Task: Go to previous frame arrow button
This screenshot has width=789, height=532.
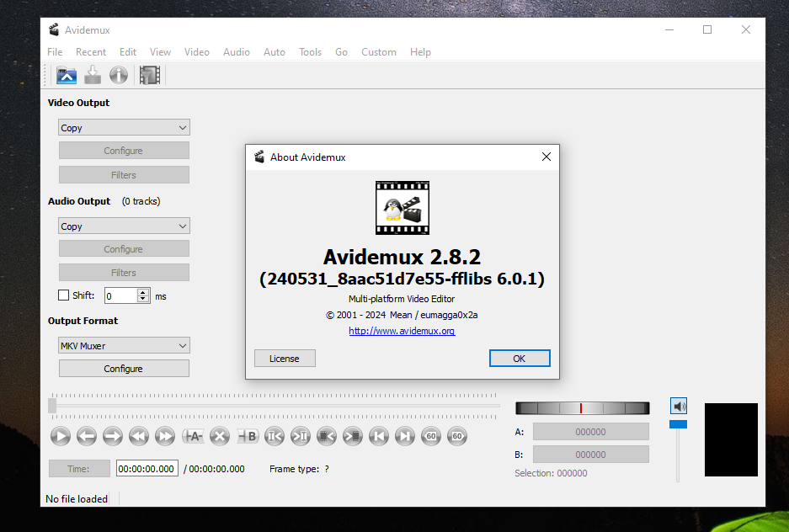Action: coord(87,436)
